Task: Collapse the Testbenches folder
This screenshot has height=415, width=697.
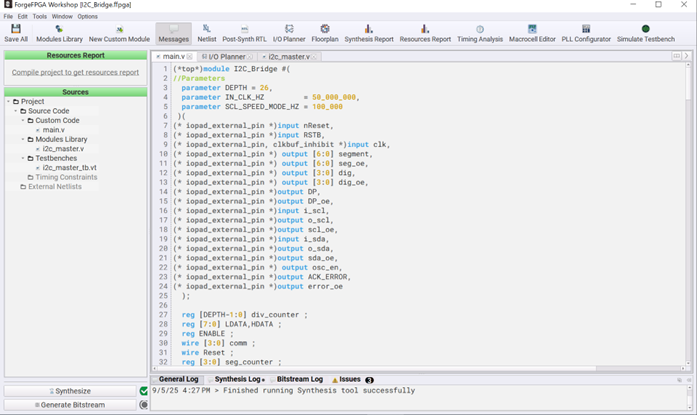Action: click(24, 158)
